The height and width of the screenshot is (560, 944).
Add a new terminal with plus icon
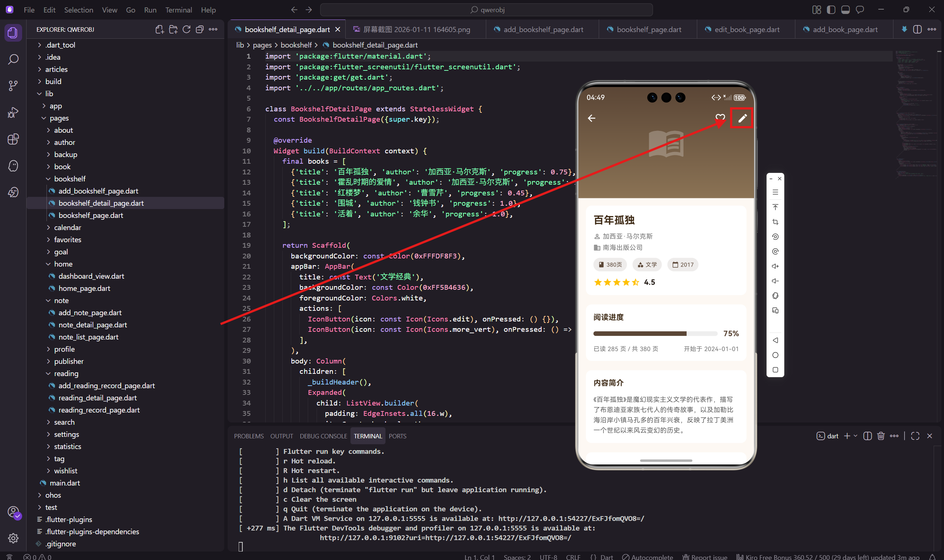pos(847,436)
